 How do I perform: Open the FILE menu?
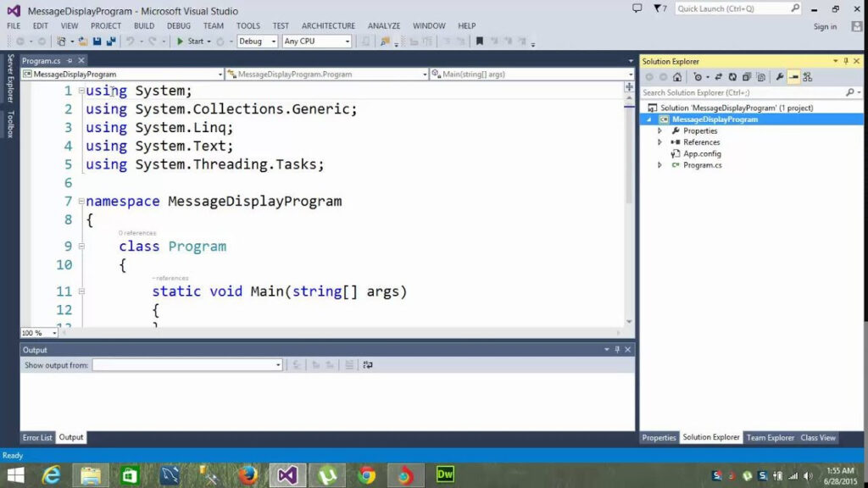14,26
